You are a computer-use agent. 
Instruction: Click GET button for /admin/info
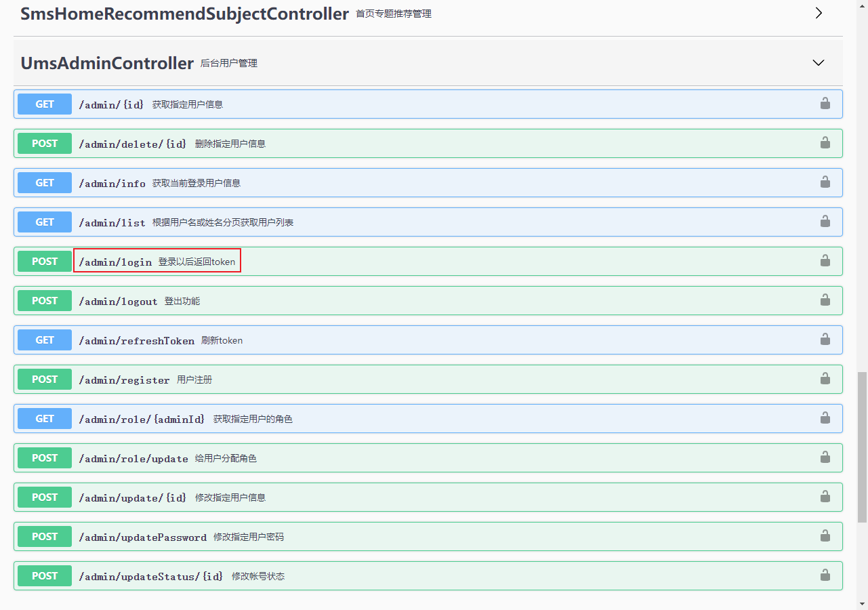pyautogui.click(x=45, y=183)
